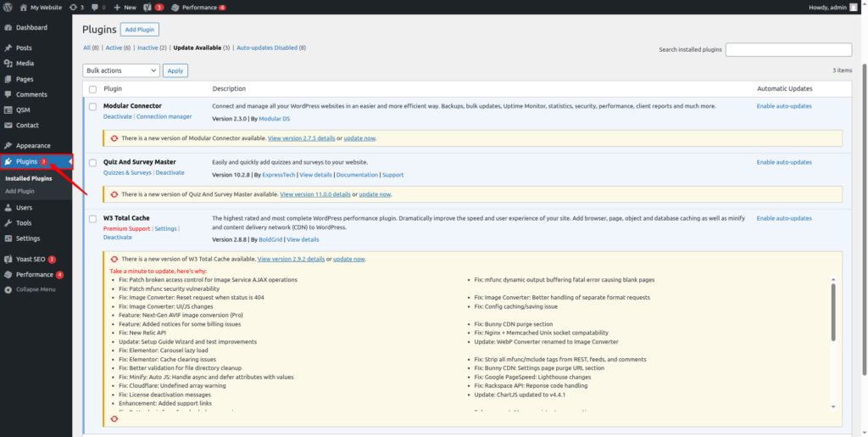Open Pages icon in sidebar
Screen dimensions: 868x437
click(x=8, y=79)
